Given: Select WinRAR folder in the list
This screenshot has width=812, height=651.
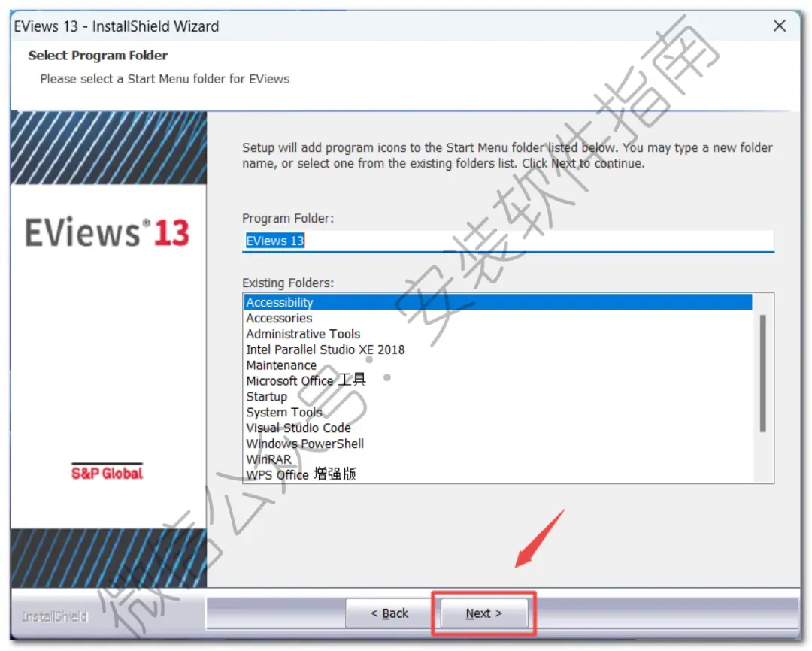Looking at the screenshot, I should [x=498, y=459].
